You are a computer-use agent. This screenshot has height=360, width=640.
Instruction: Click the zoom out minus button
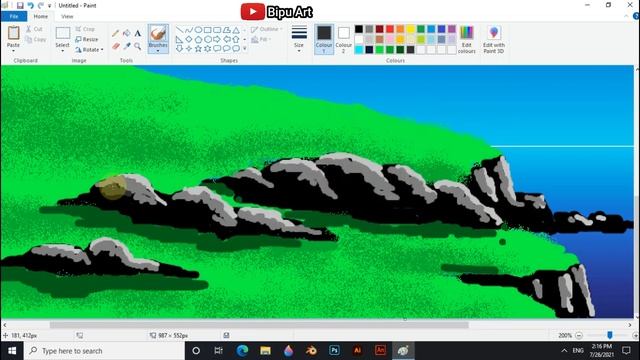[579, 336]
